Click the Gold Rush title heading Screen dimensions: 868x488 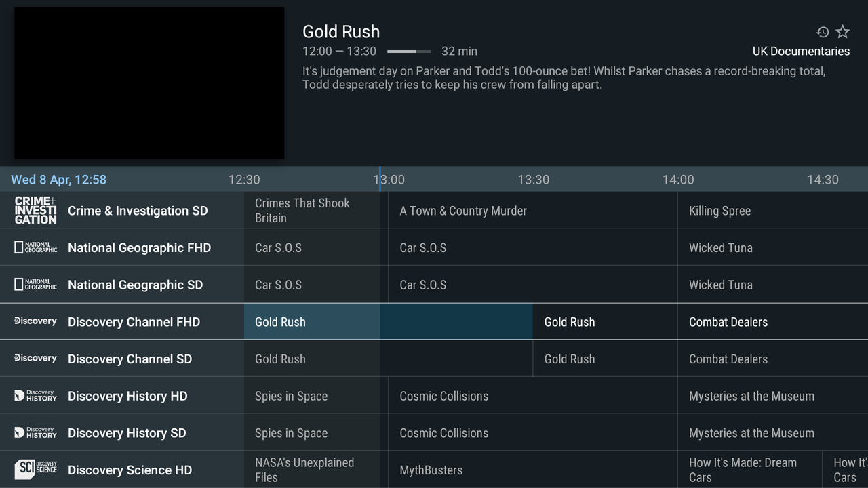[341, 32]
